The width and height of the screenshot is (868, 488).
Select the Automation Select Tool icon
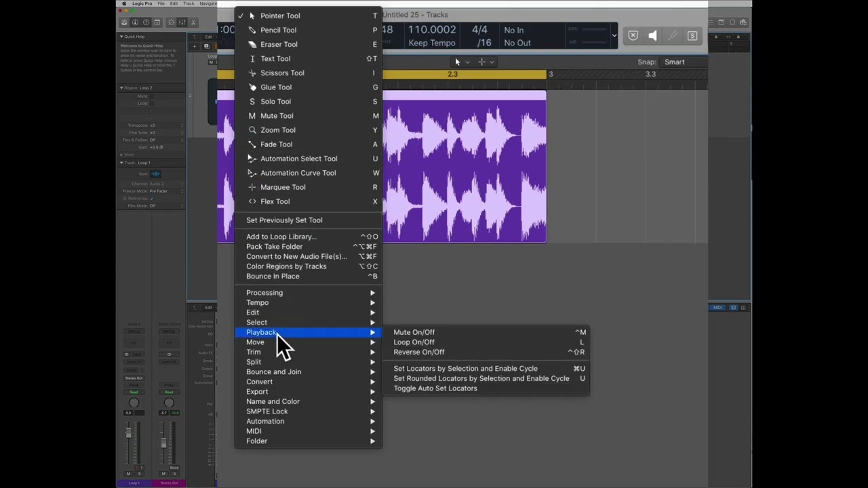[x=252, y=159]
